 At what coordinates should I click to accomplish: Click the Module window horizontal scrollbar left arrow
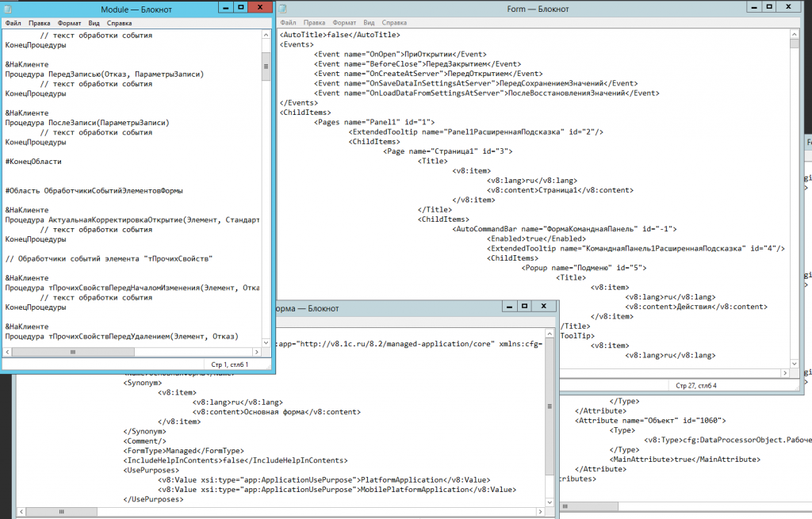tap(9, 352)
